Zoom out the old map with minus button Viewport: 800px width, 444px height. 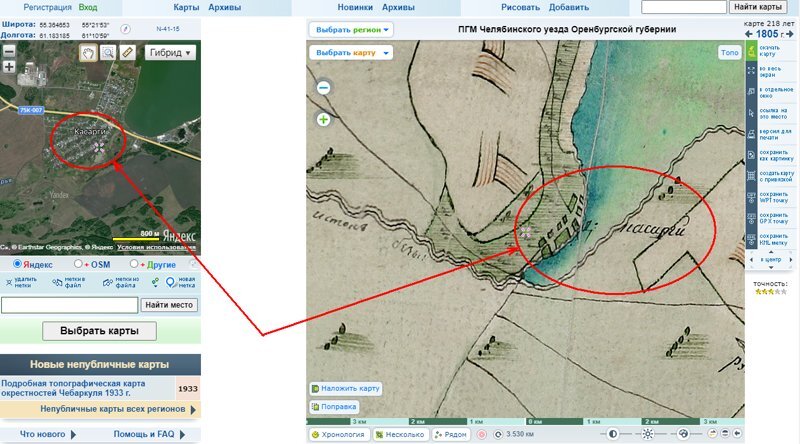323,88
